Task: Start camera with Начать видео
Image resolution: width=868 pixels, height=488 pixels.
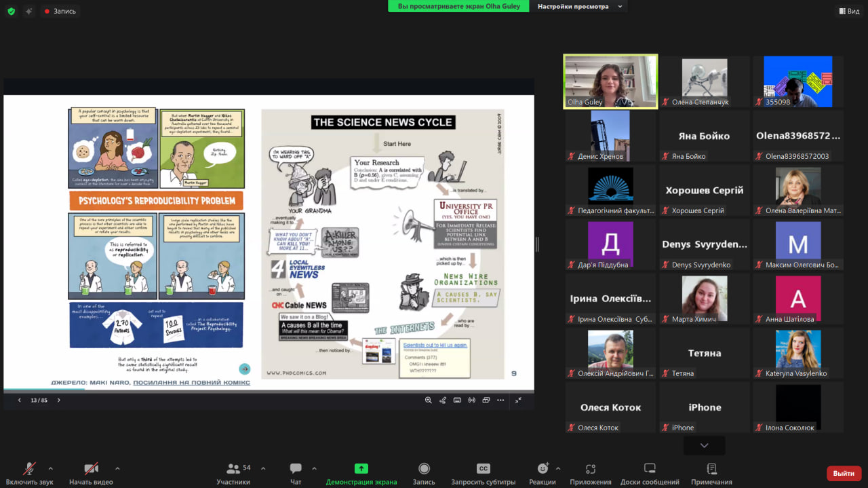Action: 91,474
